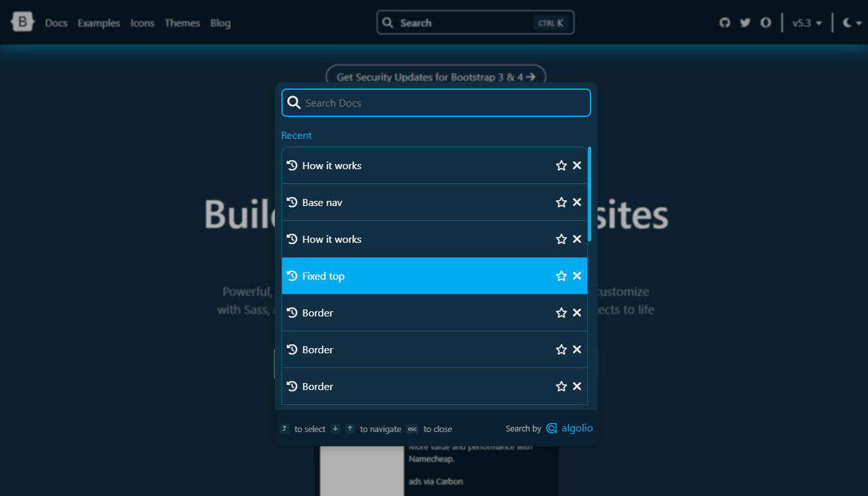Click the recent results scrollbar

[590, 194]
